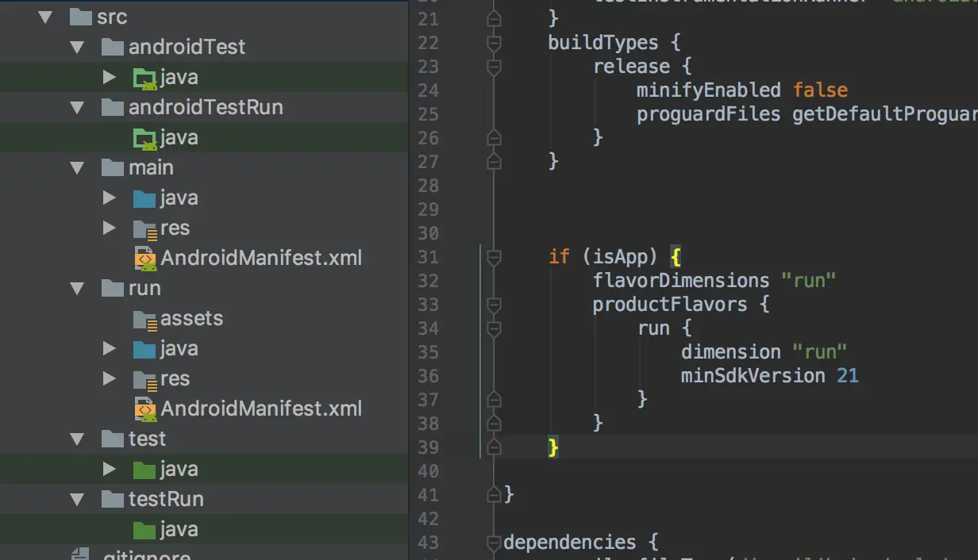
Task: Click the fold end marker on line 41
Action: coord(494,495)
